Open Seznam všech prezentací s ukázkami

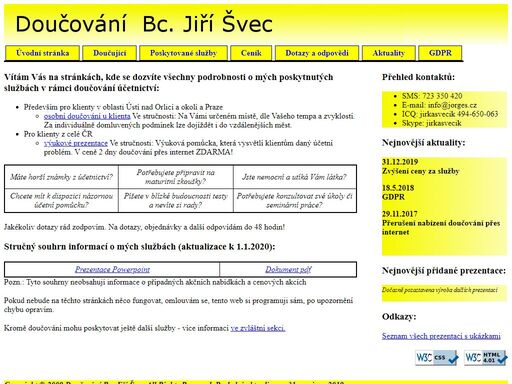click(441, 336)
